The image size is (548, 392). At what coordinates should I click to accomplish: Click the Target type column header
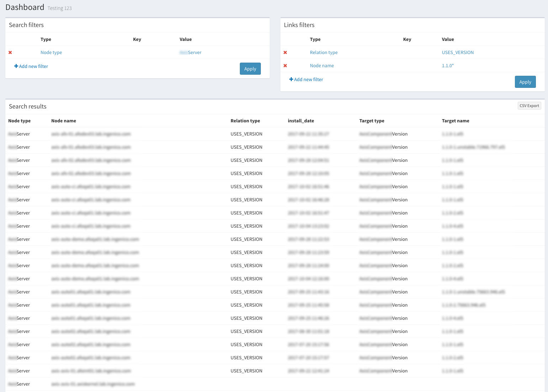click(x=372, y=121)
